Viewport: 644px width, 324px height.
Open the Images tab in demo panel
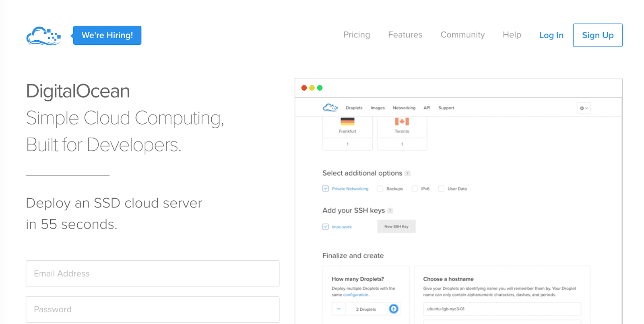pos(378,108)
